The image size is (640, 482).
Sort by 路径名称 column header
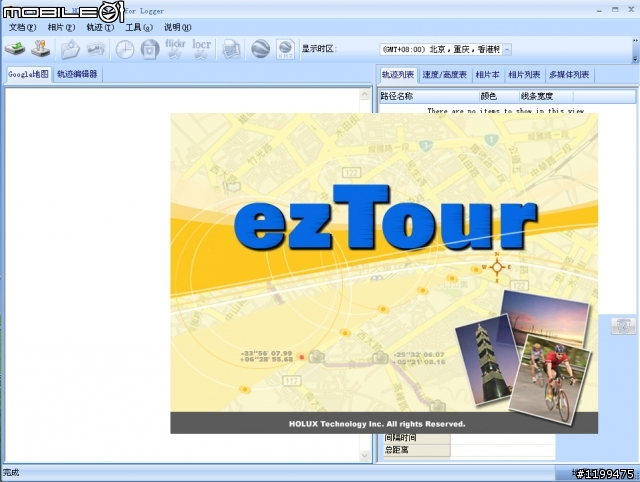[x=428, y=96]
